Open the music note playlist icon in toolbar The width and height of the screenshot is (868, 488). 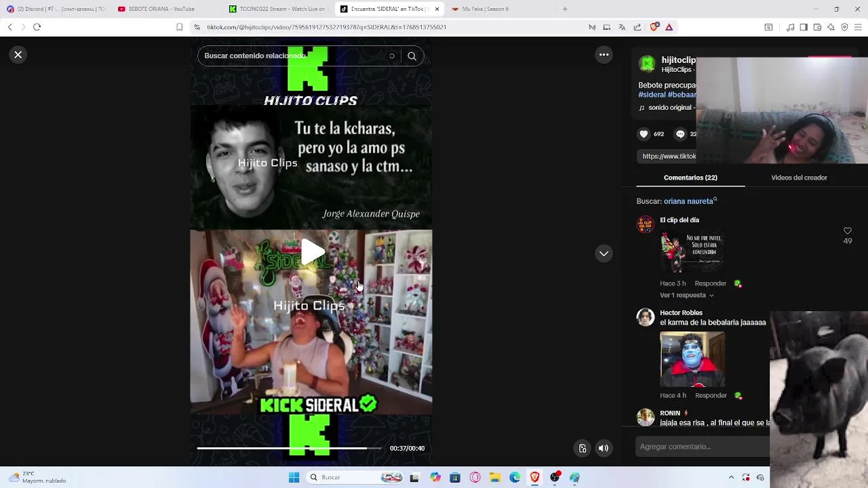790,27
